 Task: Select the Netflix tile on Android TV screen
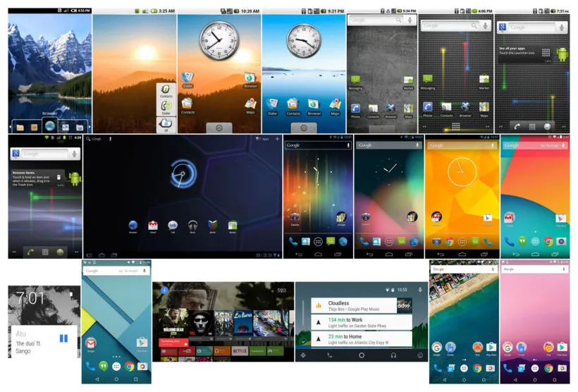click(240, 350)
